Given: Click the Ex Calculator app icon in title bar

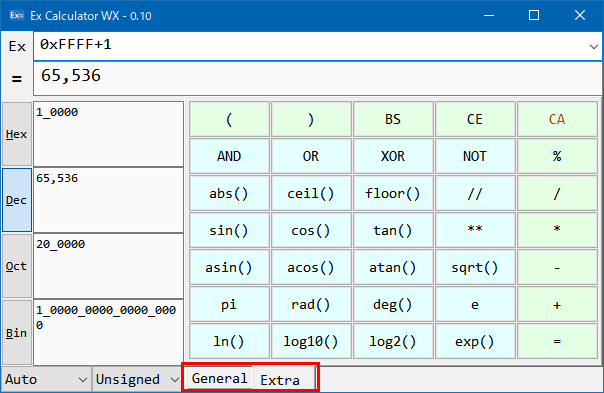Looking at the screenshot, I should (x=17, y=15).
